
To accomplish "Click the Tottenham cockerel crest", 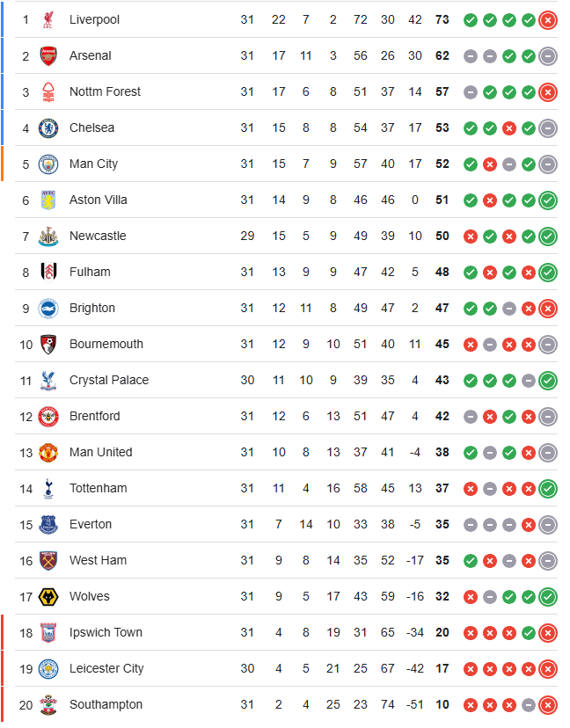I will click(48, 489).
